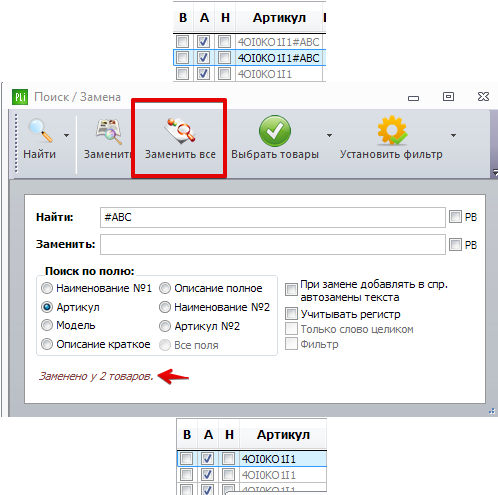Click the toolbar drag handle dots

(x=16, y=143)
